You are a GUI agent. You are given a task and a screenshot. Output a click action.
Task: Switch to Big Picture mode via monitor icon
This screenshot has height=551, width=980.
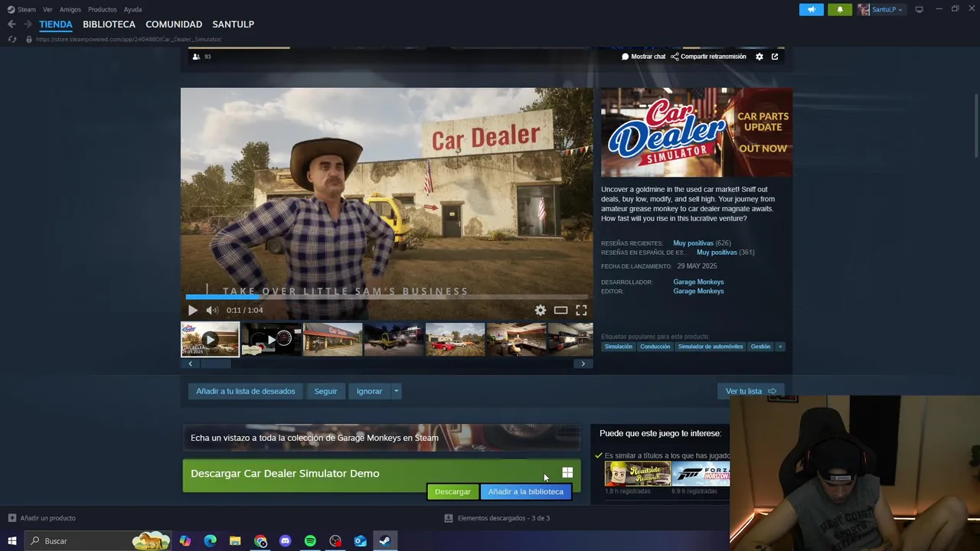pyautogui.click(x=920, y=9)
